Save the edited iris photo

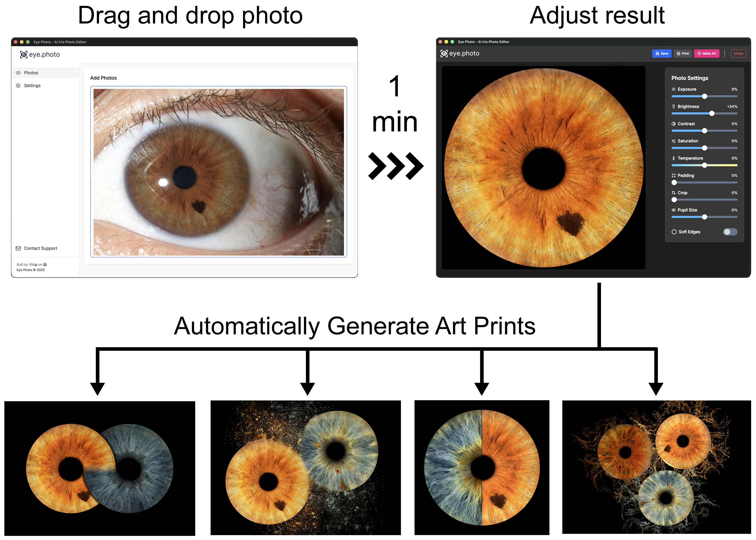[x=661, y=53]
